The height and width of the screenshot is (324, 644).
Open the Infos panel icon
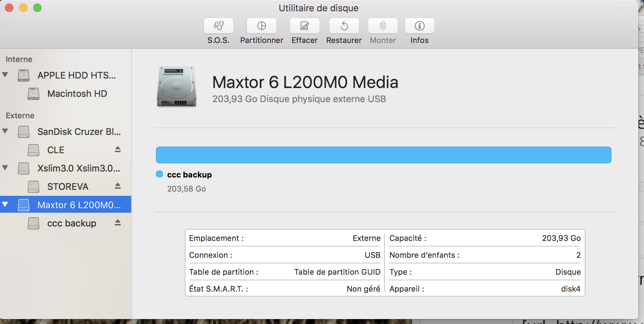[x=419, y=26]
